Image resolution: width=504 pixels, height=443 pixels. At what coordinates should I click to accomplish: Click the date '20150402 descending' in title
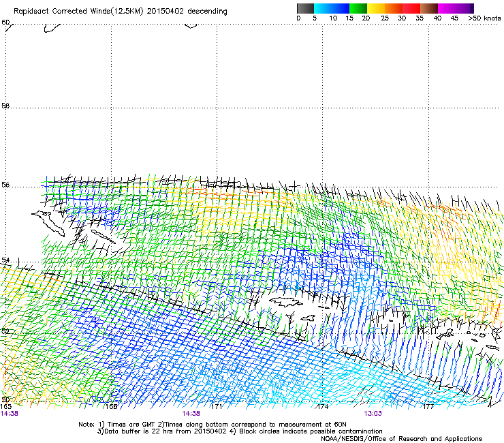click(187, 12)
